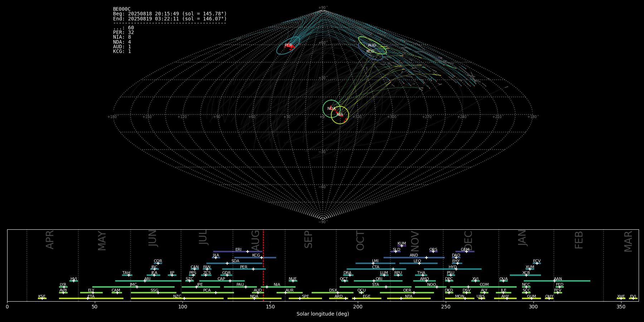Click the URS shower label in timeline

pos(480,297)
